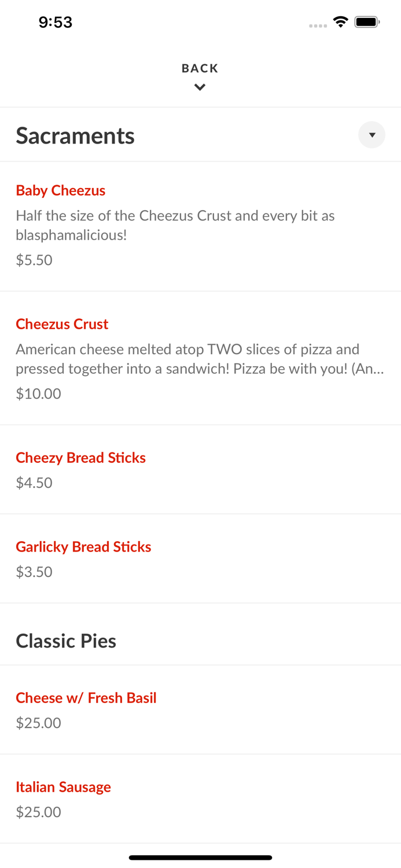Viewport: 401px width, 868px height.
Task: Choose Cheezy Bread Sticks
Action: 80,458
